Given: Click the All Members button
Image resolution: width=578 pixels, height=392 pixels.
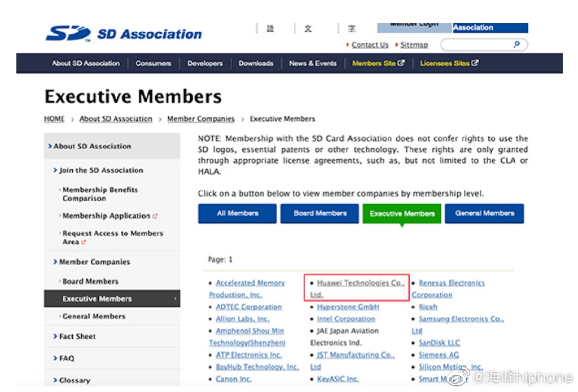Looking at the screenshot, I should 237,214.
